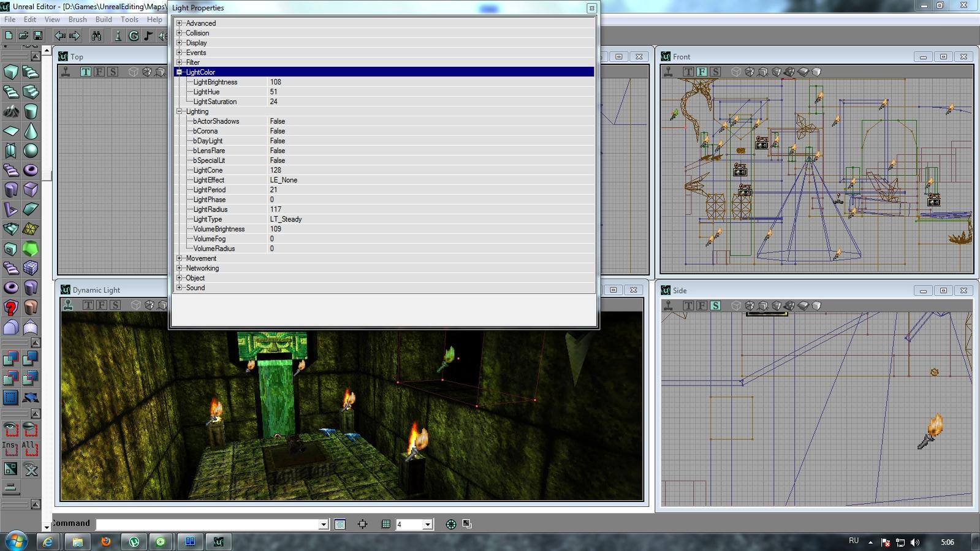Image resolution: width=980 pixels, height=551 pixels.
Task: Collapse the Lighting property group
Action: point(180,112)
